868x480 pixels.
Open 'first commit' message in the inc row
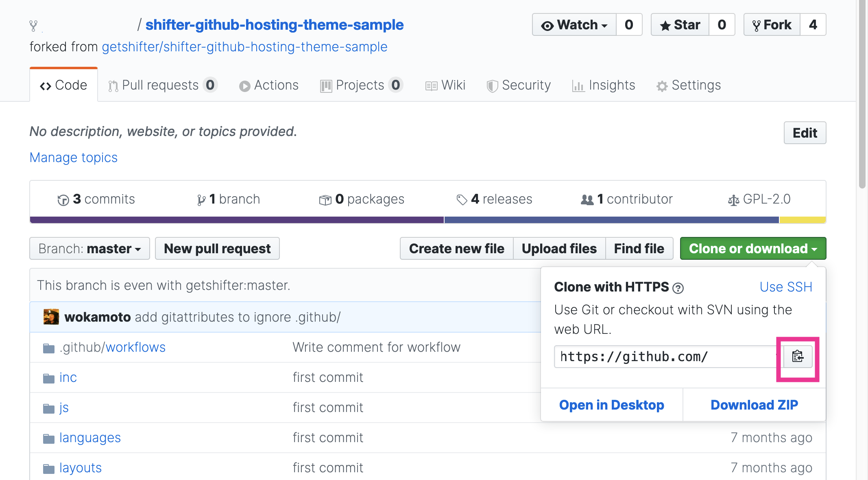click(328, 377)
